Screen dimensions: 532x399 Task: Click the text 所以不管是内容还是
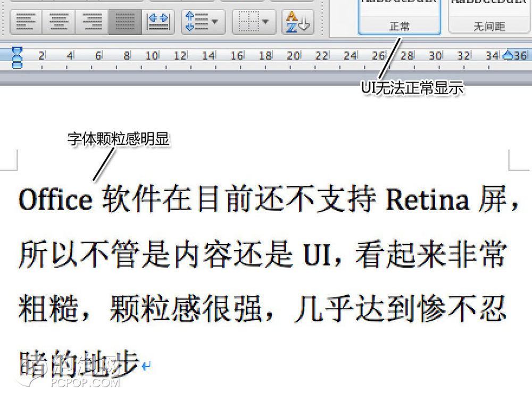click(x=155, y=254)
